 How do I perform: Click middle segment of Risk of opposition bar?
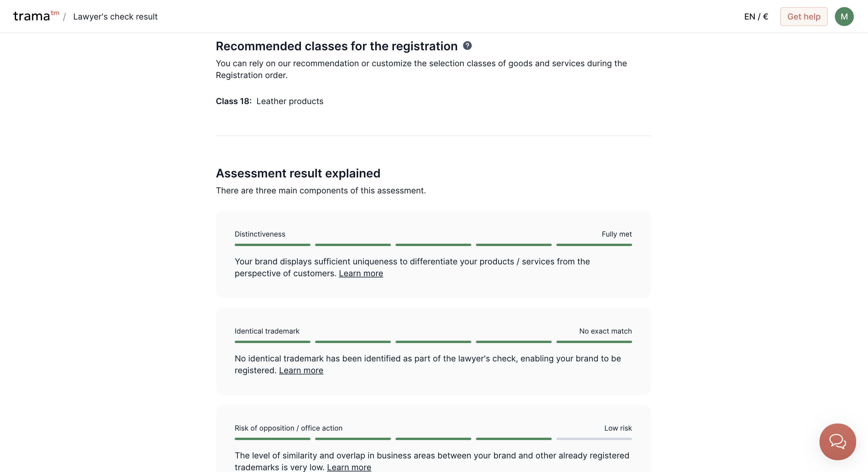point(433,439)
